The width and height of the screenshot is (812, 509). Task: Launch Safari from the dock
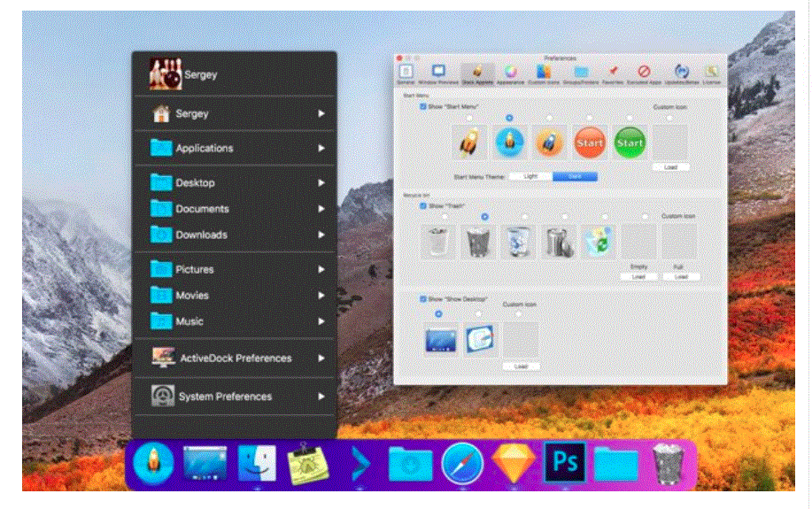coord(462,463)
